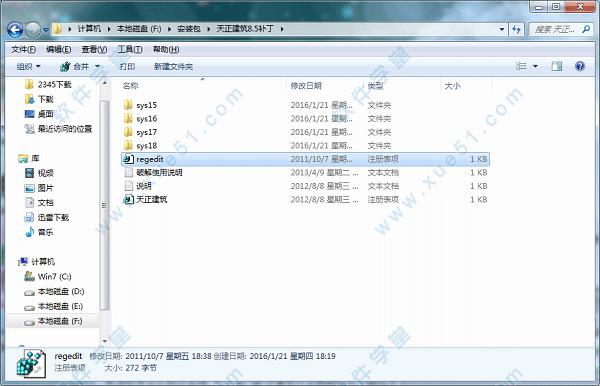The width and height of the screenshot is (600, 386).
Task: Click 新建文件夹 in the toolbar
Action: [x=173, y=67]
